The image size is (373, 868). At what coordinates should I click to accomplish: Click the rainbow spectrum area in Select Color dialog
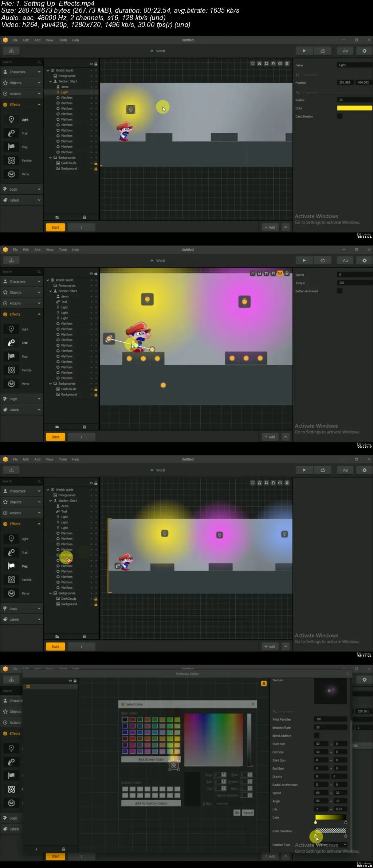tap(213, 739)
